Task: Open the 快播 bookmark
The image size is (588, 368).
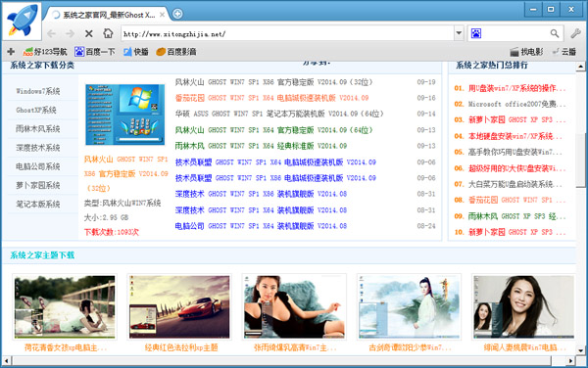Action: coord(136,52)
